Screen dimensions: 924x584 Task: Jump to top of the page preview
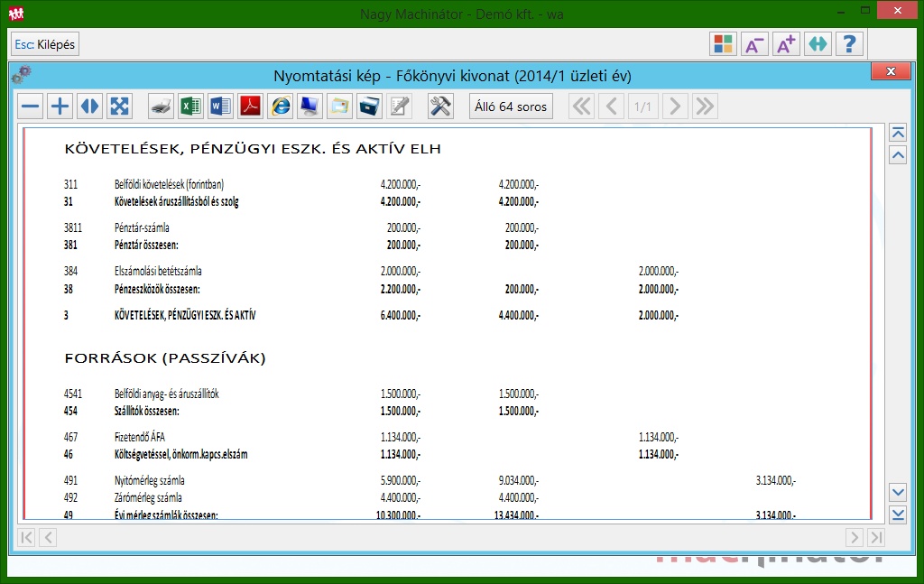tap(898, 133)
